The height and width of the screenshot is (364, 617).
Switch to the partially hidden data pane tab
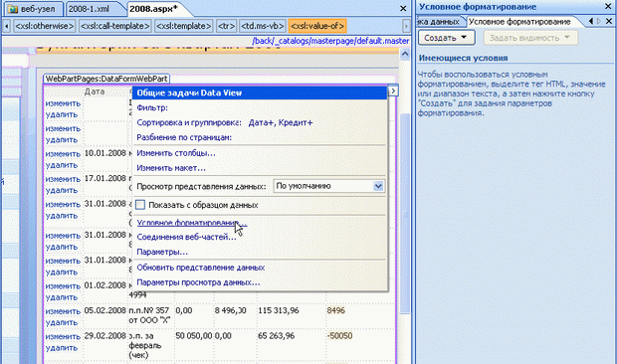click(x=440, y=22)
